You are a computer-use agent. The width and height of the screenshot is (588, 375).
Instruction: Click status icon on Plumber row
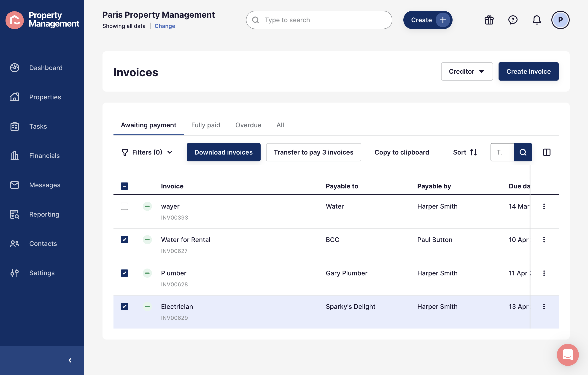[147, 273]
